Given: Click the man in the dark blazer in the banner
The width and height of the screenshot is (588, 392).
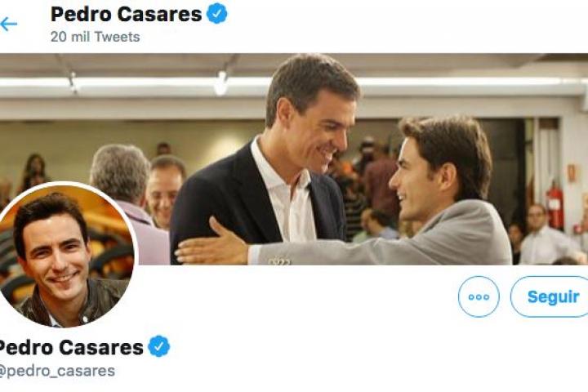Looking at the screenshot, I should pyautogui.click(x=274, y=162).
